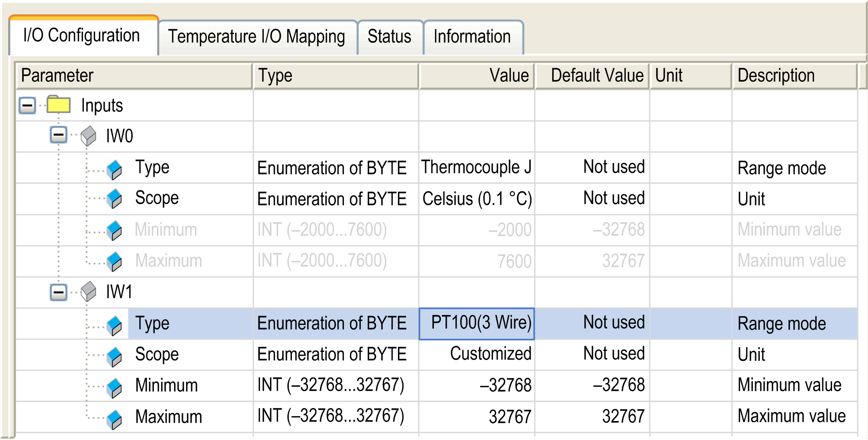
Task: Click the yellow Inputs folder icon
Action: coord(58,105)
